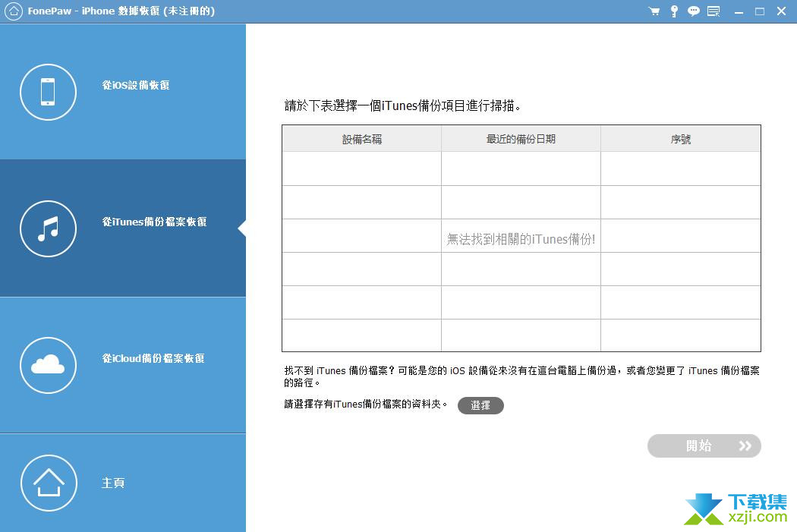Click the iPhone device icon
The width and height of the screenshot is (797, 532).
(49, 92)
